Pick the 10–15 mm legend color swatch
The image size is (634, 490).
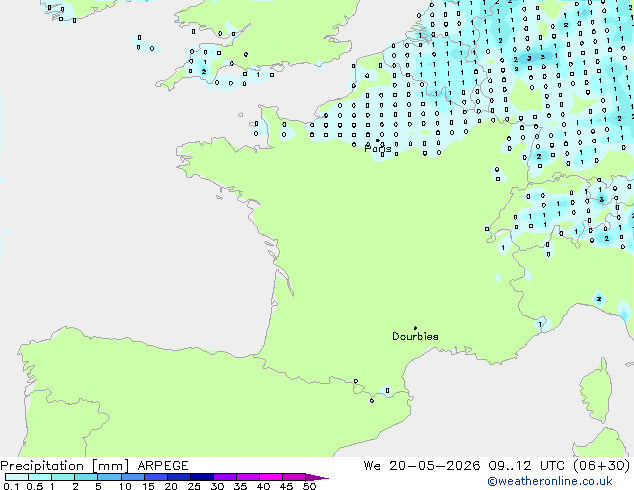132,477
